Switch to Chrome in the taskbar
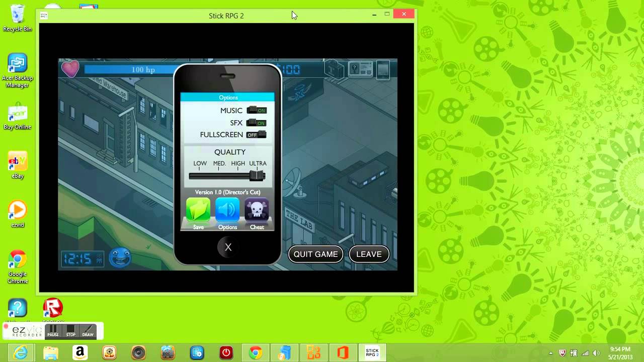Image resolution: width=644 pixels, height=362 pixels. point(255,353)
